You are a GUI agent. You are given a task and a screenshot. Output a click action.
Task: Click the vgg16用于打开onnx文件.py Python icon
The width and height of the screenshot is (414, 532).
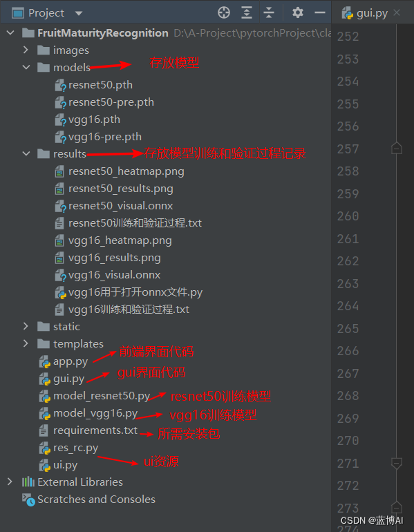60,292
